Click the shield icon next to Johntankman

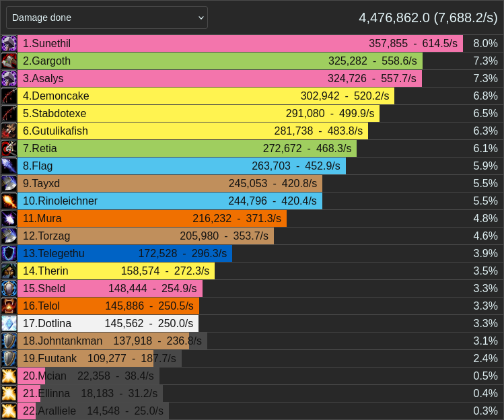pos(9,341)
